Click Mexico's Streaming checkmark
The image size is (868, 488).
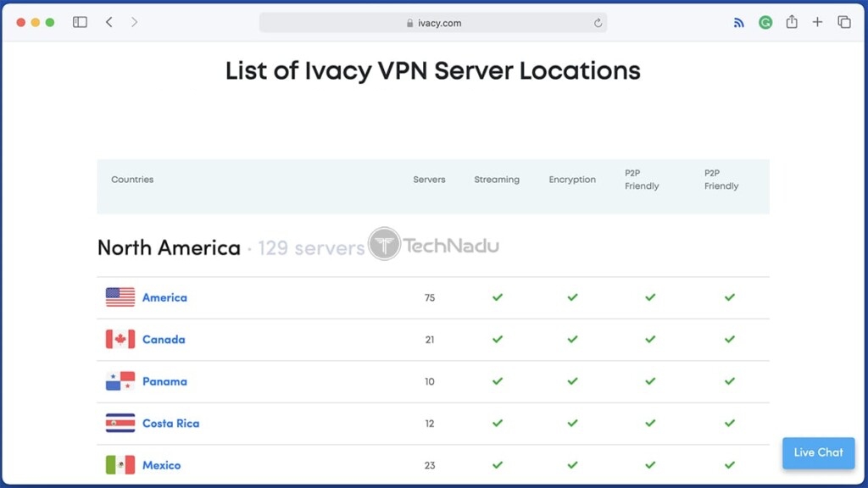pyautogui.click(x=498, y=465)
